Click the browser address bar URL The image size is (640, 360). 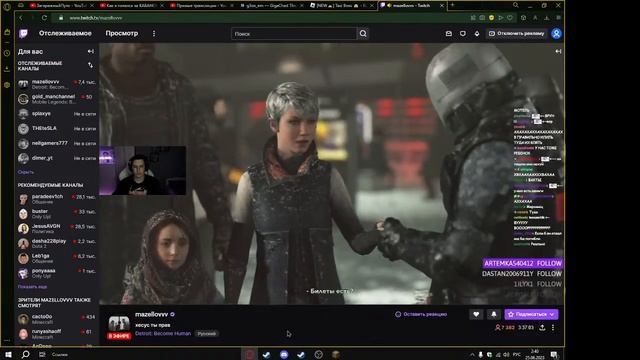tap(96, 18)
